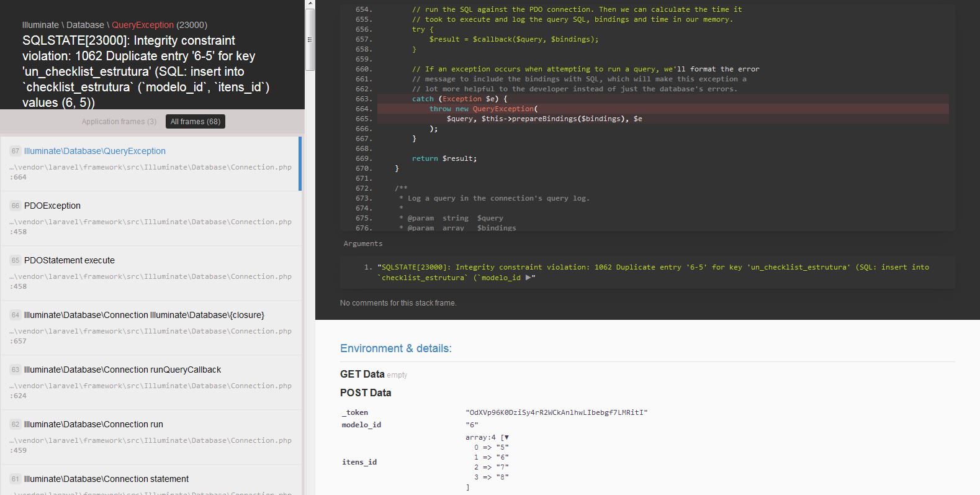
Task: Open frame 63 Connection runQueryCallback
Action: coord(150,382)
